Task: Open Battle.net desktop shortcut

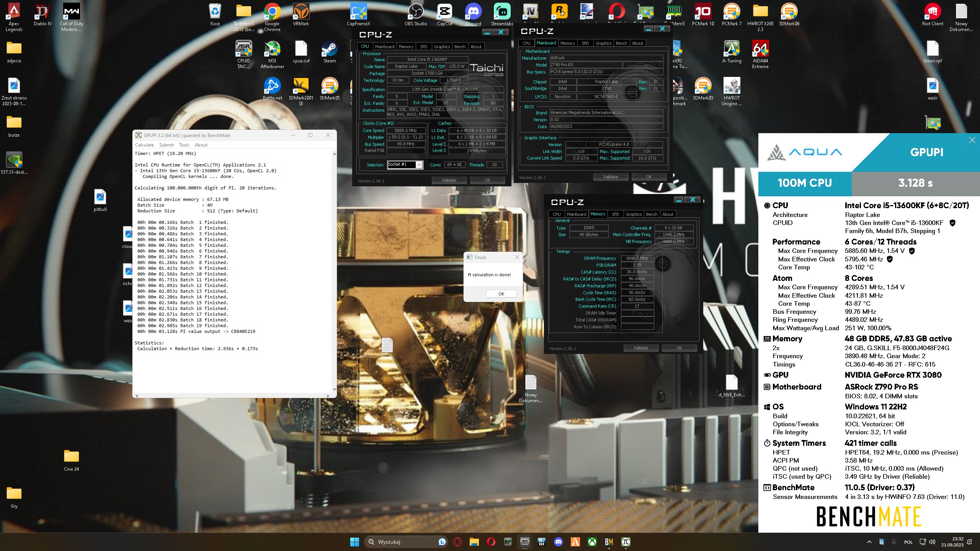Action: pyautogui.click(x=272, y=89)
